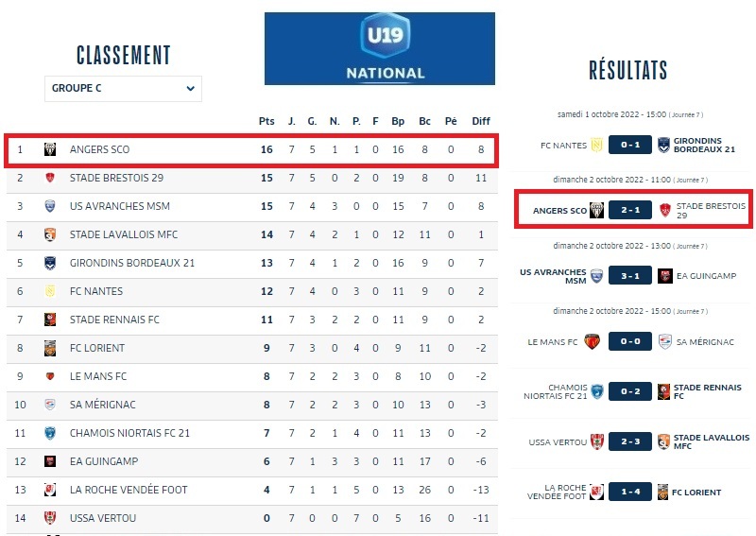Open the Groupe C dropdown

[x=123, y=88]
